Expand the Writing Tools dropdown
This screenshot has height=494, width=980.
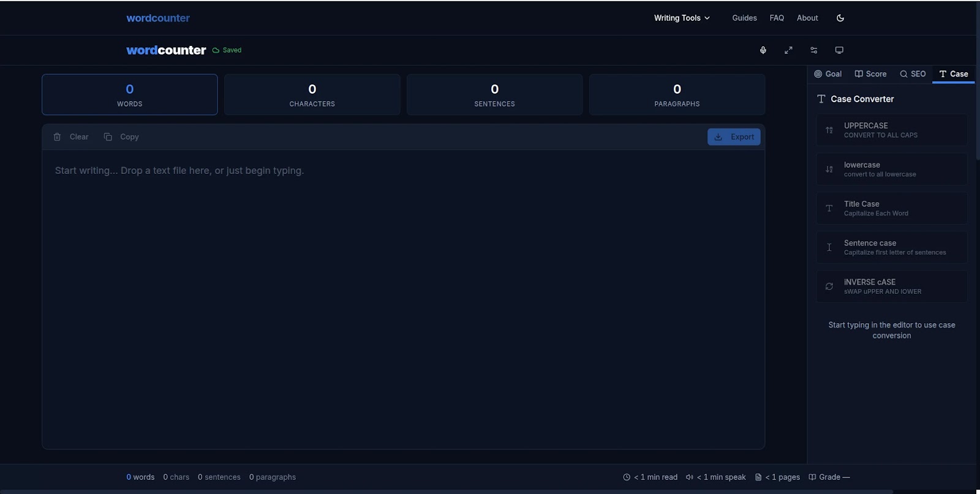pos(682,18)
